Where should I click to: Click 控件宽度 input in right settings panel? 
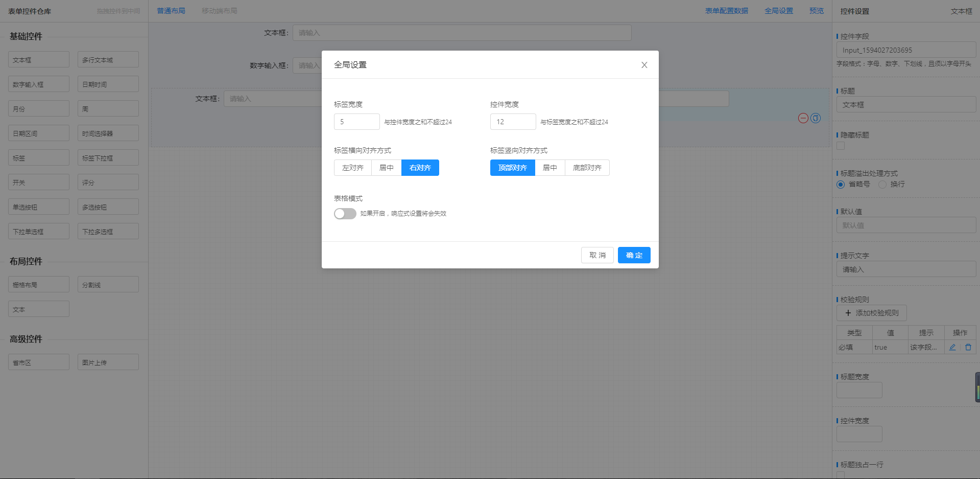(859, 434)
